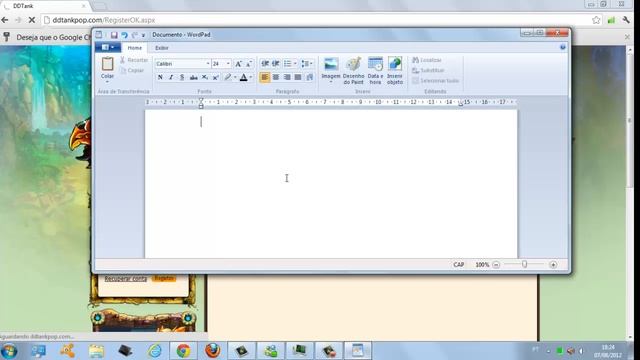640x360 pixels.
Task: Switch to Exibir ribbon tab
Action: pos(162,48)
